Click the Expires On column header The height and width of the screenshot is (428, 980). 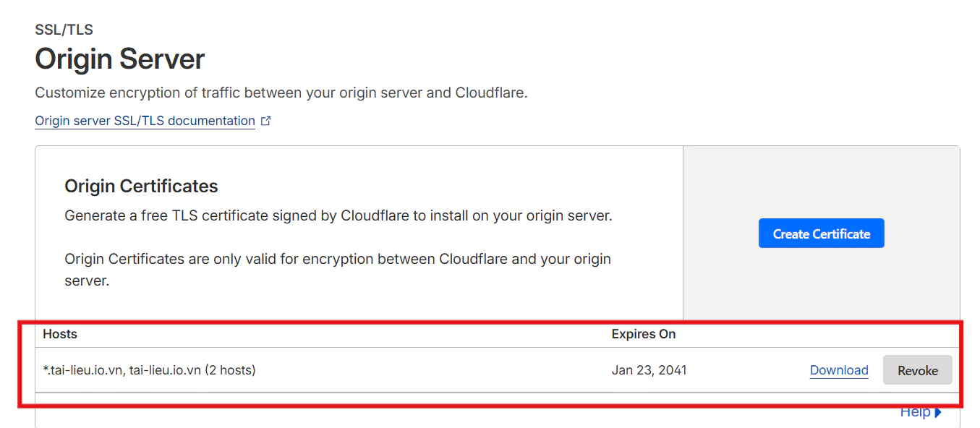click(643, 334)
